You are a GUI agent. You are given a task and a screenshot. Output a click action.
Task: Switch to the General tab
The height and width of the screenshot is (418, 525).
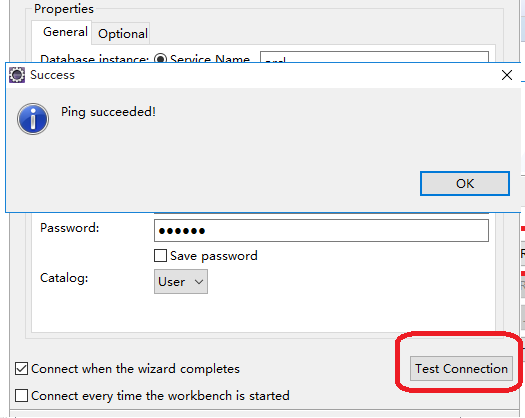tap(65, 32)
